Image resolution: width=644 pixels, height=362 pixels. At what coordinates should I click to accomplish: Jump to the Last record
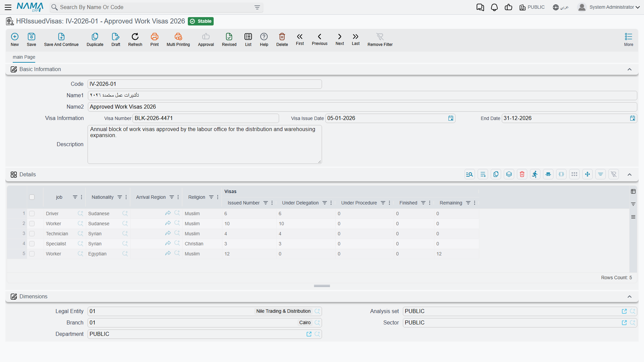click(356, 39)
